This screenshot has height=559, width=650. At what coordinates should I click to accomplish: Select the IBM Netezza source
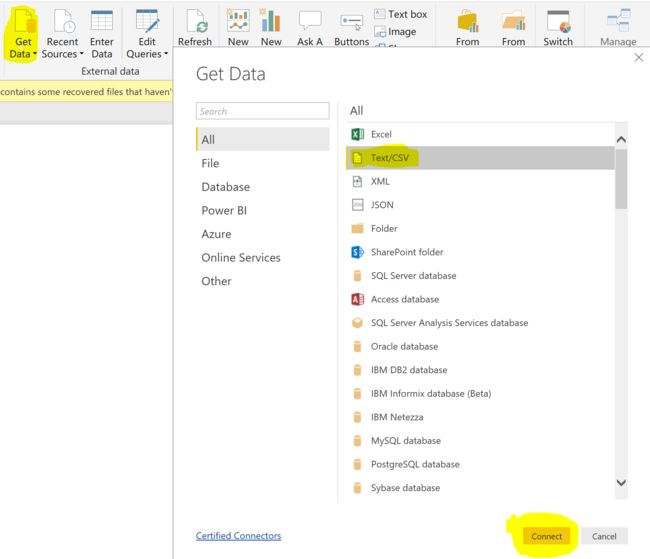click(480, 417)
